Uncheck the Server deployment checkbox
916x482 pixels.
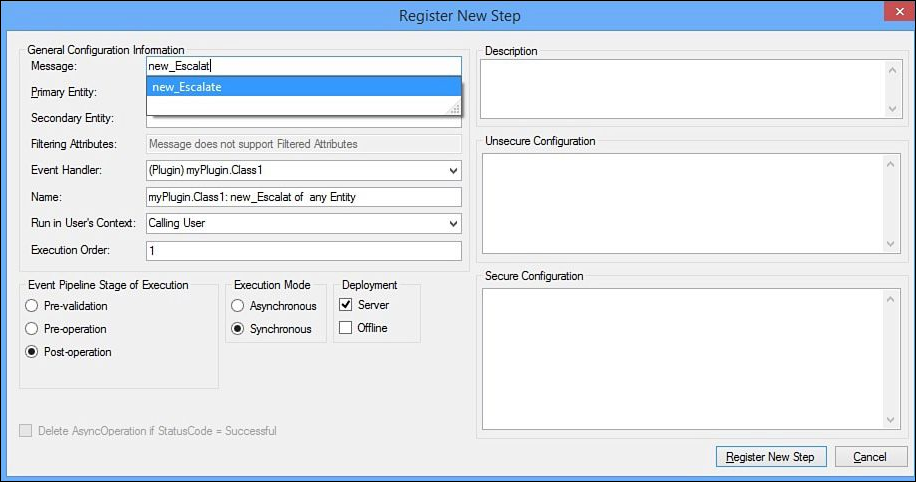click(345, 304)
